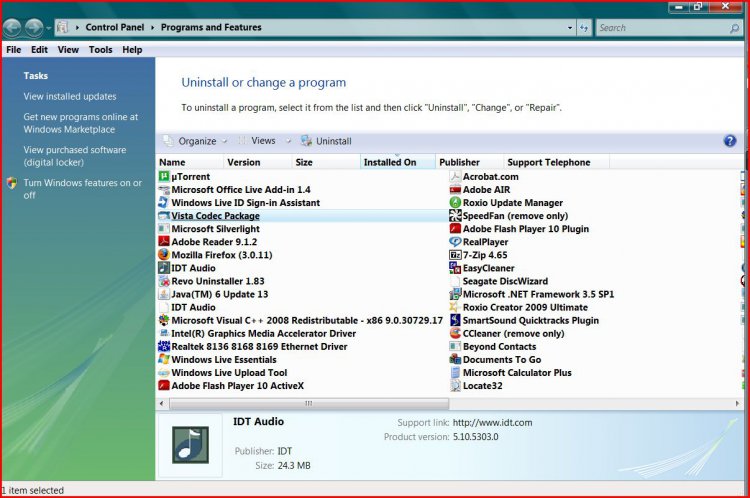Viewport: 750px width, 498px height.
Task: Open Get new programs online at Windows Marketplace
Action: [81, 123]
